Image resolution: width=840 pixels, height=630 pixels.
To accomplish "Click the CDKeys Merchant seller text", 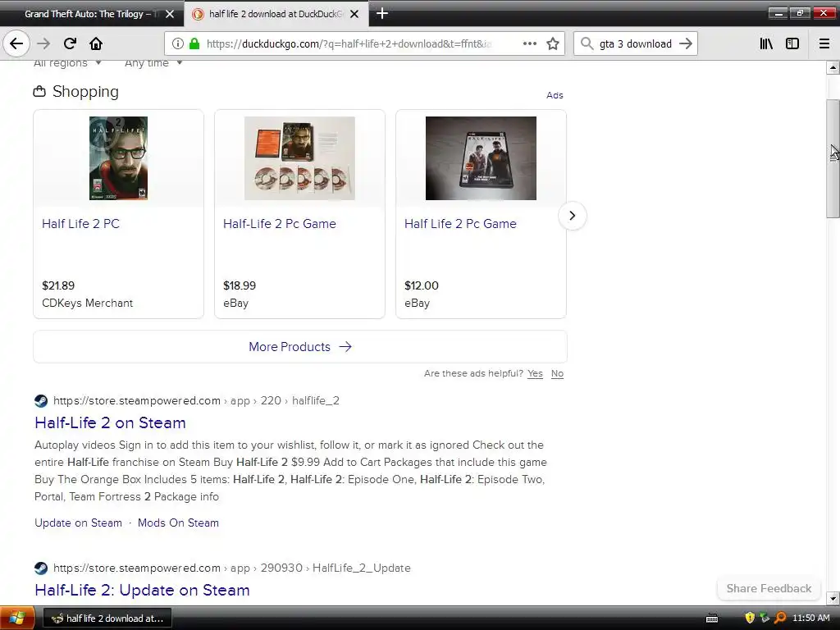I will point(87,304).
